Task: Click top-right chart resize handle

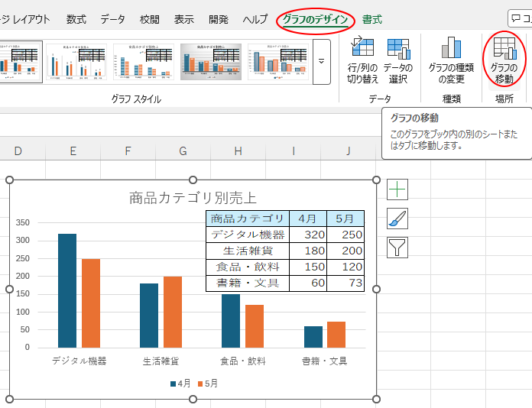Action: pos(376,180)
